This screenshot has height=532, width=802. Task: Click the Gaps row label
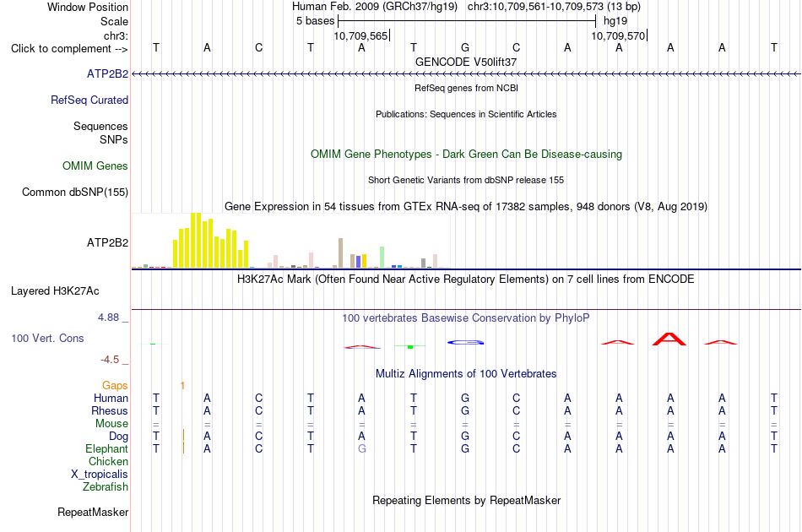(115, 386)
